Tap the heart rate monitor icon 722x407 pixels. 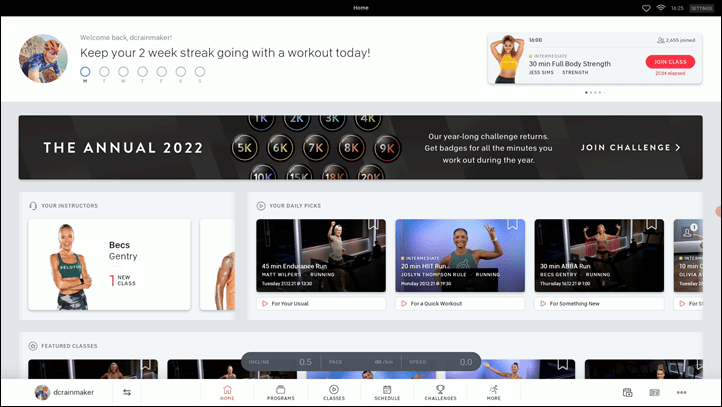coord(646,8)
